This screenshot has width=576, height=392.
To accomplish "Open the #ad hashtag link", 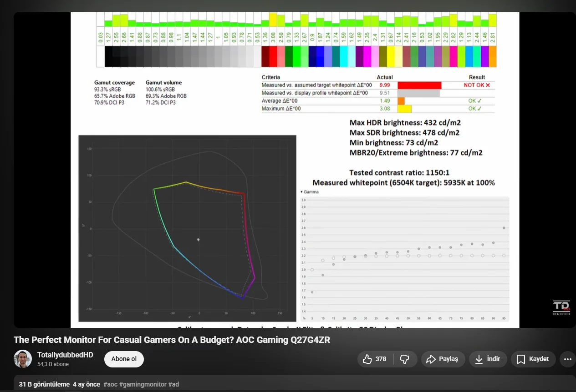I will click(173, 384).
